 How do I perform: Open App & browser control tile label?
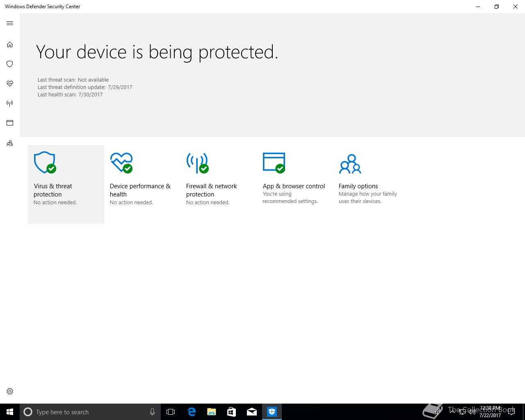point(294,186)
